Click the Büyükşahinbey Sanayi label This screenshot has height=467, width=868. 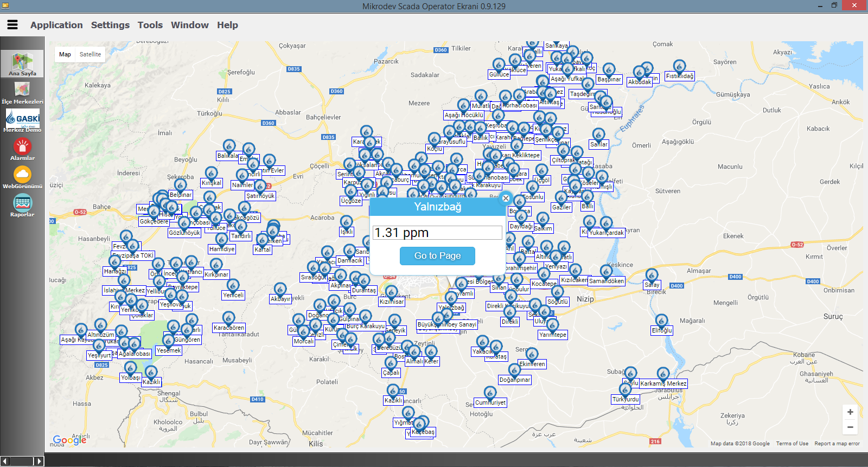point(447,324)
